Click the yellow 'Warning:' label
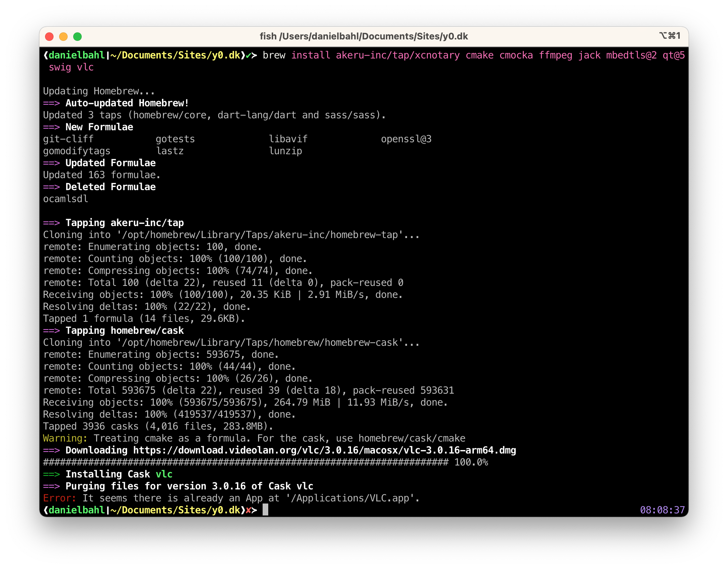The width and height of the screenshot is (728, 569). 65,438
